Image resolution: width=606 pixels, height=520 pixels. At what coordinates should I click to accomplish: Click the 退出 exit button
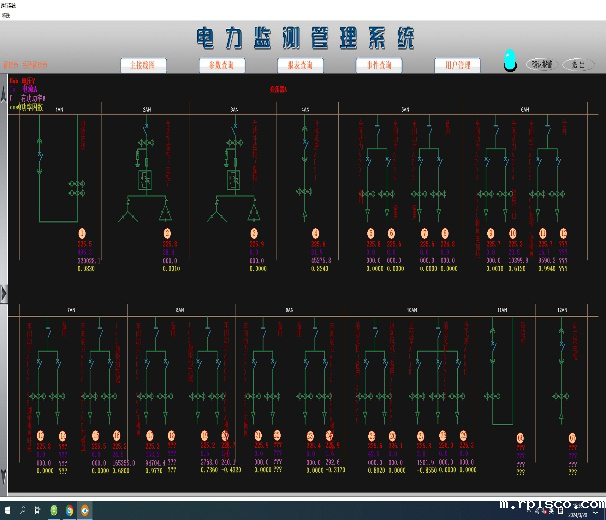[x=578, y=64]
